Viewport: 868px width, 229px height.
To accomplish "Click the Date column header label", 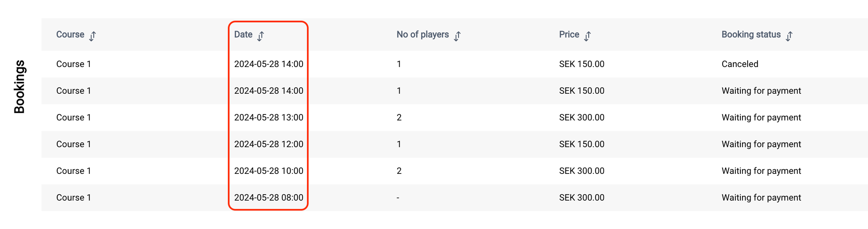I will (x=243, y=35).
